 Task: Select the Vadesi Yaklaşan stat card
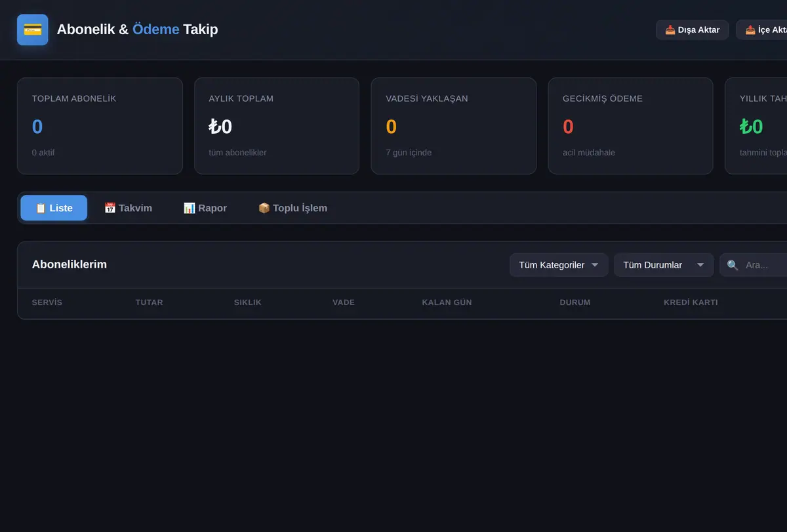click(454, 126)
